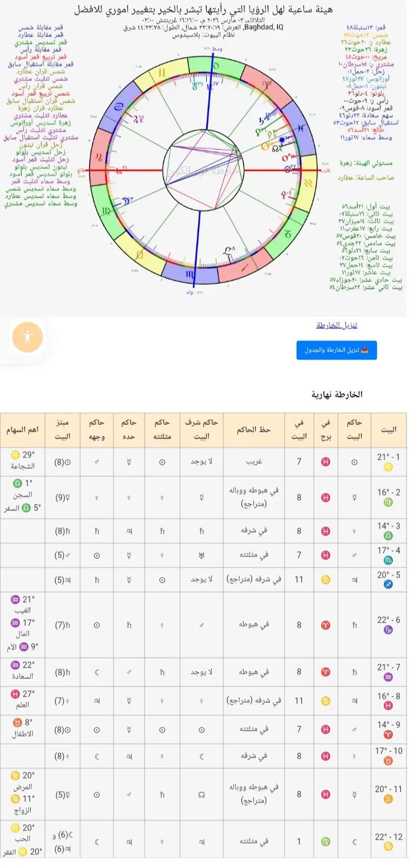The height and width of the screenshot is (868, 410).
Task: Click the حاكم البيت column header
Action: coord(354,430)
